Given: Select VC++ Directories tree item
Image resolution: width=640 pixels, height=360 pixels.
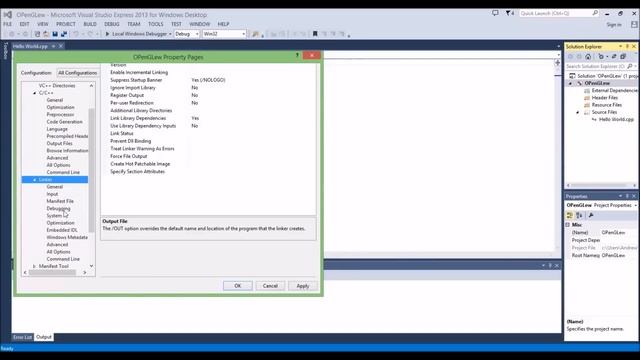Looking at the screenshot, I should [57, 86].
